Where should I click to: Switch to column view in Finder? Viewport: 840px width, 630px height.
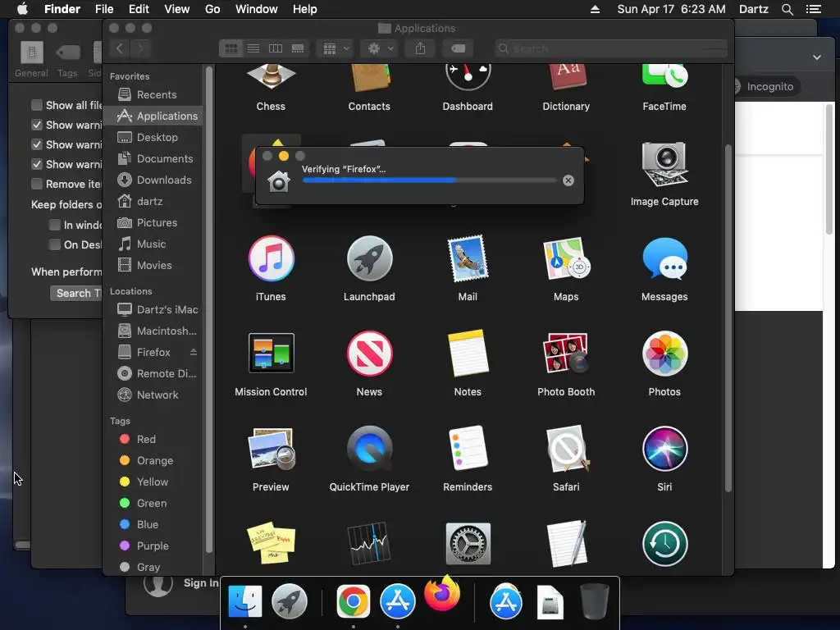click(x=276, y=48)
